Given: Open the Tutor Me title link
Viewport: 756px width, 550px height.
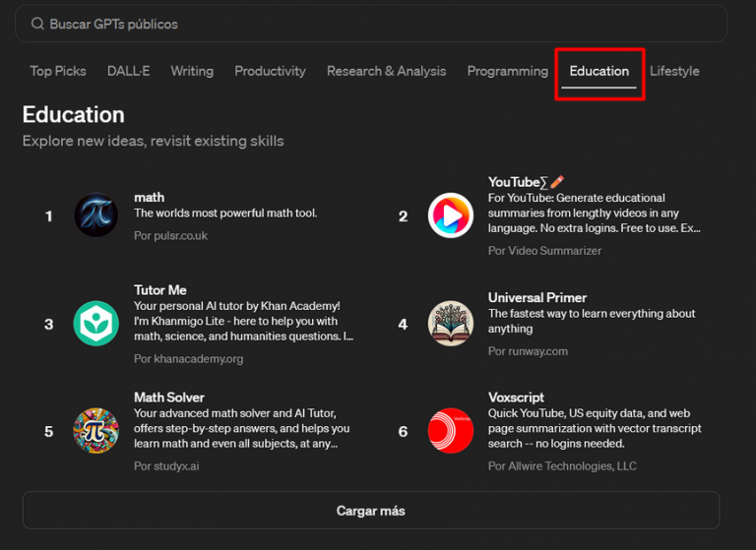Looking at the screenshot, I should click(x=160, y=290).
